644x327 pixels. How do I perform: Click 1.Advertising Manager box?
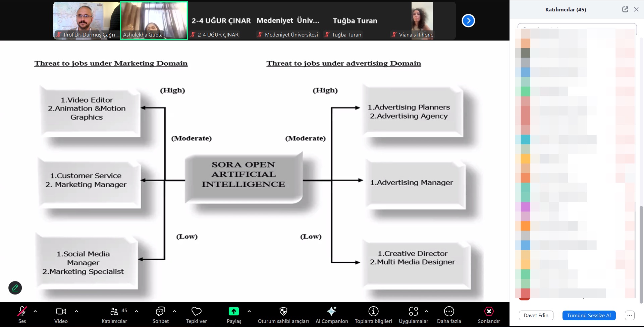click(x=415, y=184)
